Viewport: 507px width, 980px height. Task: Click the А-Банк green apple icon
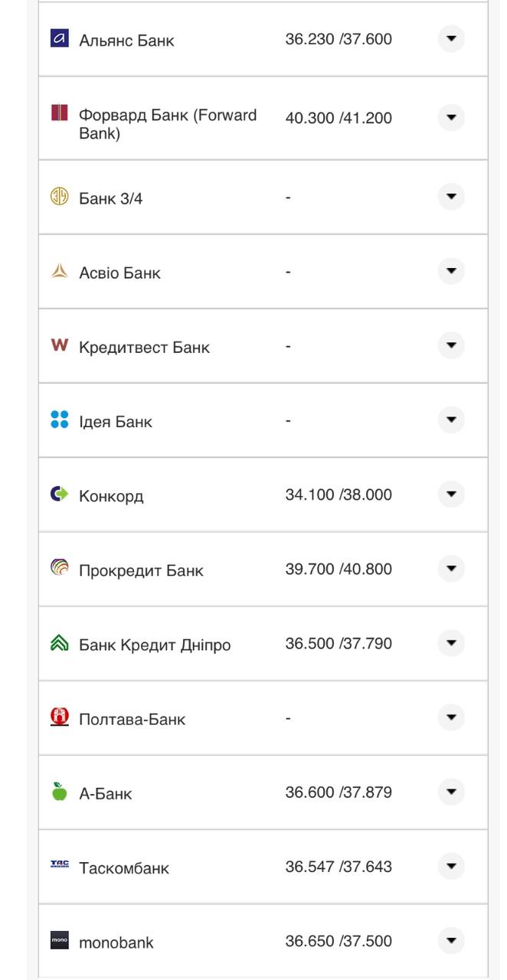pyautogui.click(x=60, y=792)
